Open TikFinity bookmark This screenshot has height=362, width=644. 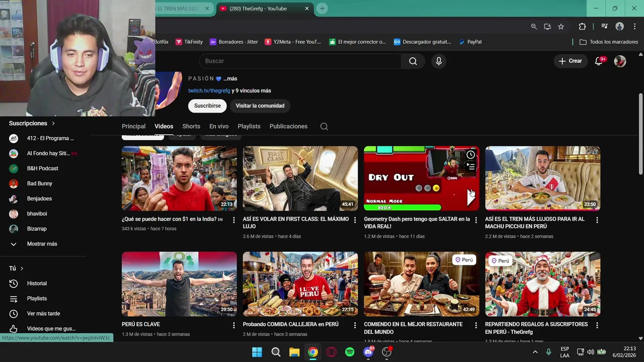[189, 42]
